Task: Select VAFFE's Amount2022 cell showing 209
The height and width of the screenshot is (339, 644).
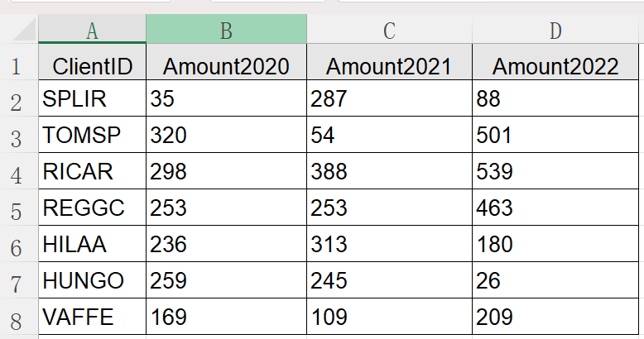Action: (x=555, y=317)
